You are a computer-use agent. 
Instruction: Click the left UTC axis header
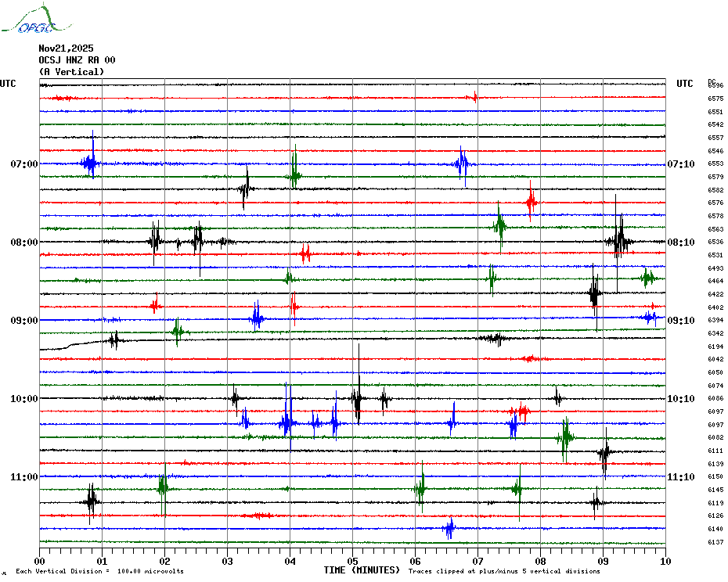9,84
